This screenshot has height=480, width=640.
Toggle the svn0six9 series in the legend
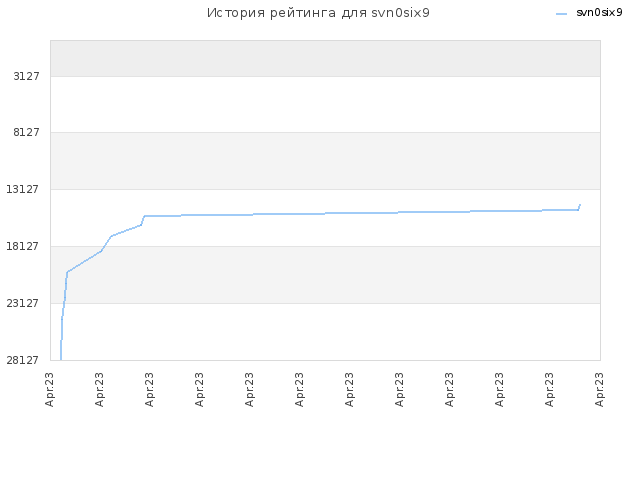tap(599, 13)
